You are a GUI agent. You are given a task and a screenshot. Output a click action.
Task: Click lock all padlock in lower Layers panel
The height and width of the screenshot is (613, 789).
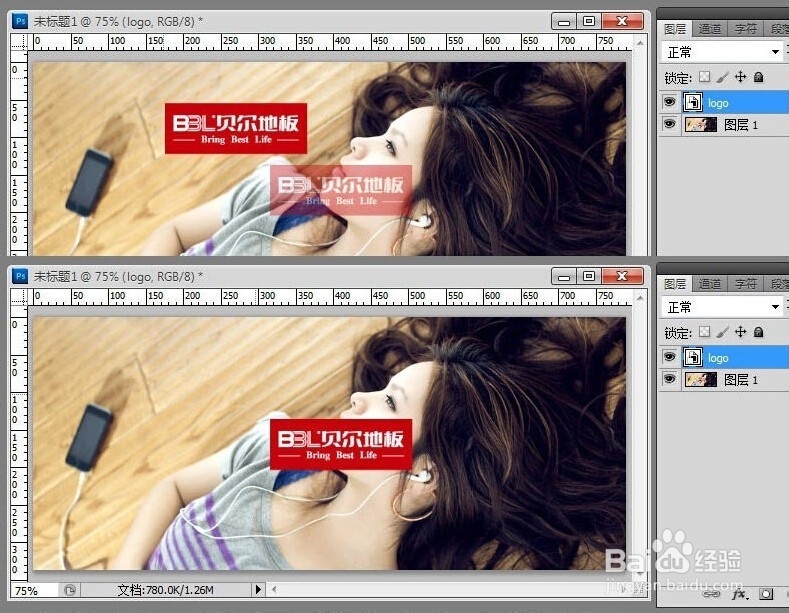pyautogui.click(x=758, y=332)
